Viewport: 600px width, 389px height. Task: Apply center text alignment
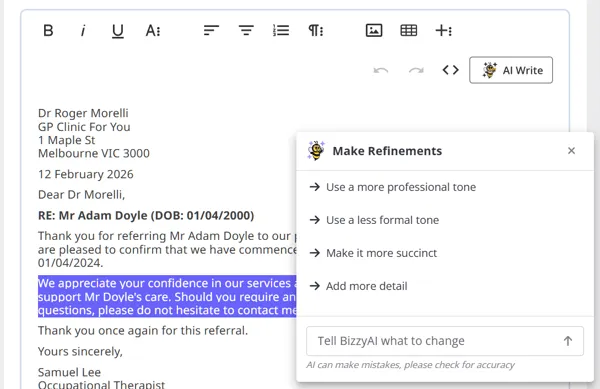click(x=246, y=30)
